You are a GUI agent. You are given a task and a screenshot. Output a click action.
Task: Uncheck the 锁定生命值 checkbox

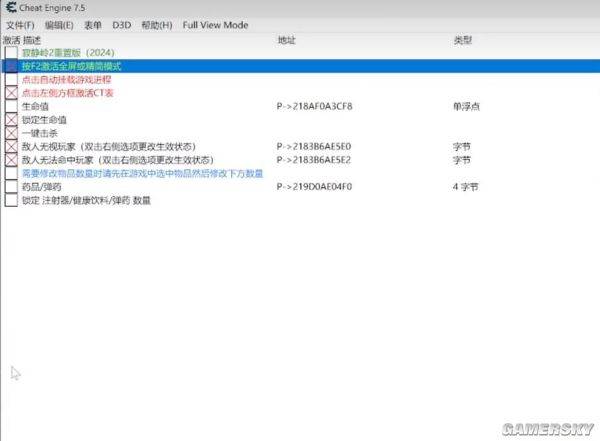tap(11, 119)
